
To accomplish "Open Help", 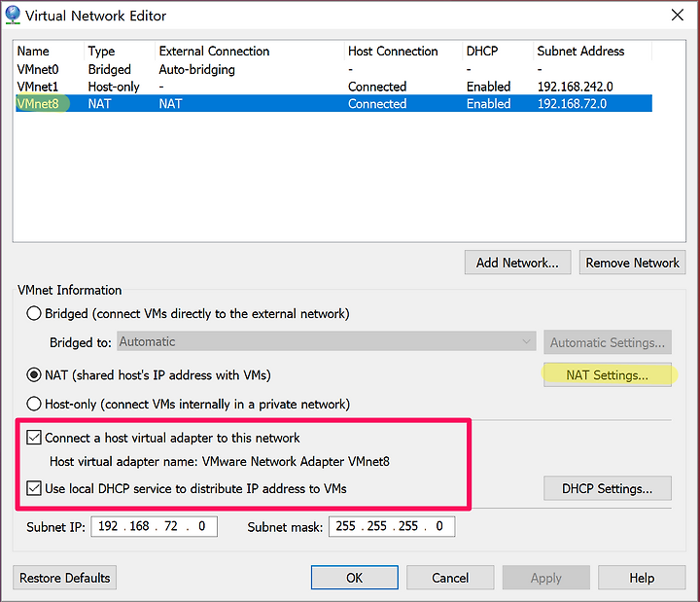I will coord(642,578).
